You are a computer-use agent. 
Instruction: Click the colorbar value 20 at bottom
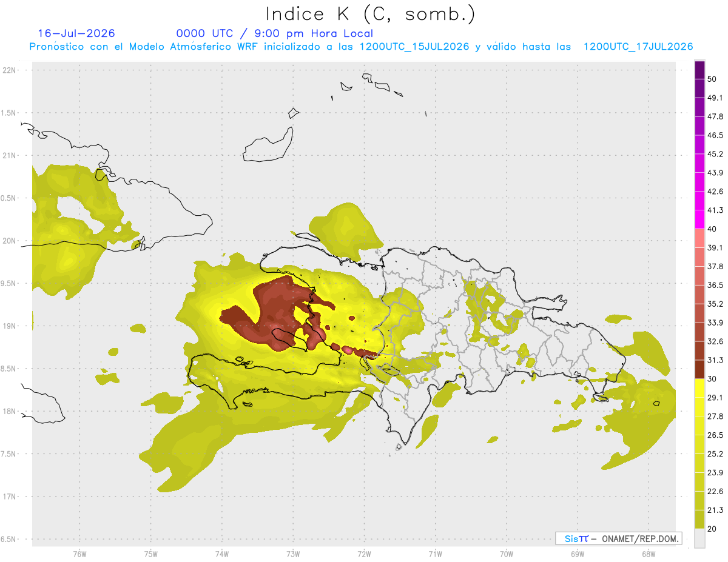[712, 529]
